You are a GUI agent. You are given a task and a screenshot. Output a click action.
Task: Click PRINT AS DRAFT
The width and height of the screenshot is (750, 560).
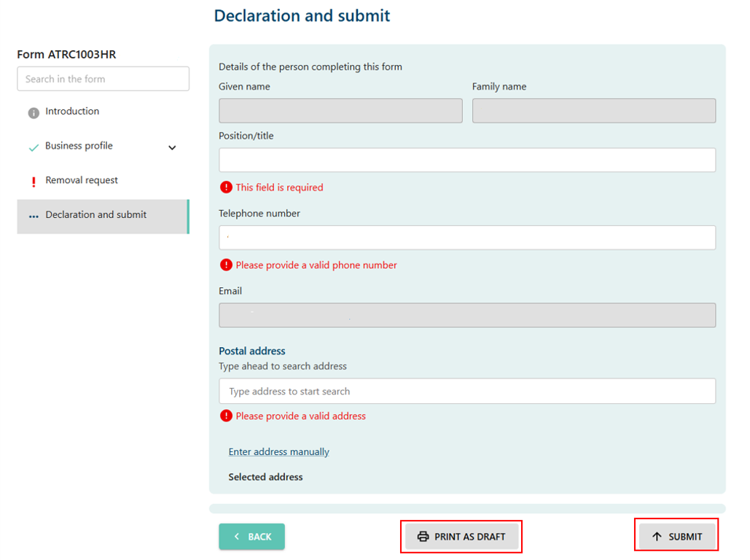461,535
